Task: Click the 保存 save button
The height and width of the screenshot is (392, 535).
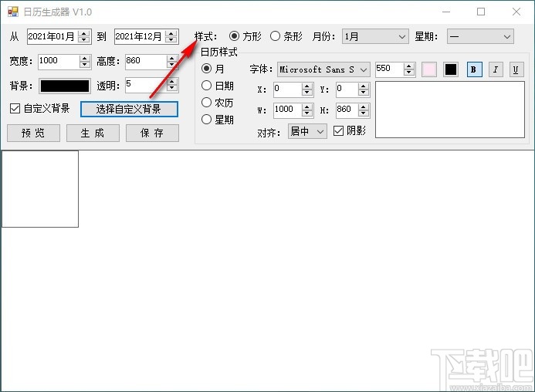Action: [152, 133]
